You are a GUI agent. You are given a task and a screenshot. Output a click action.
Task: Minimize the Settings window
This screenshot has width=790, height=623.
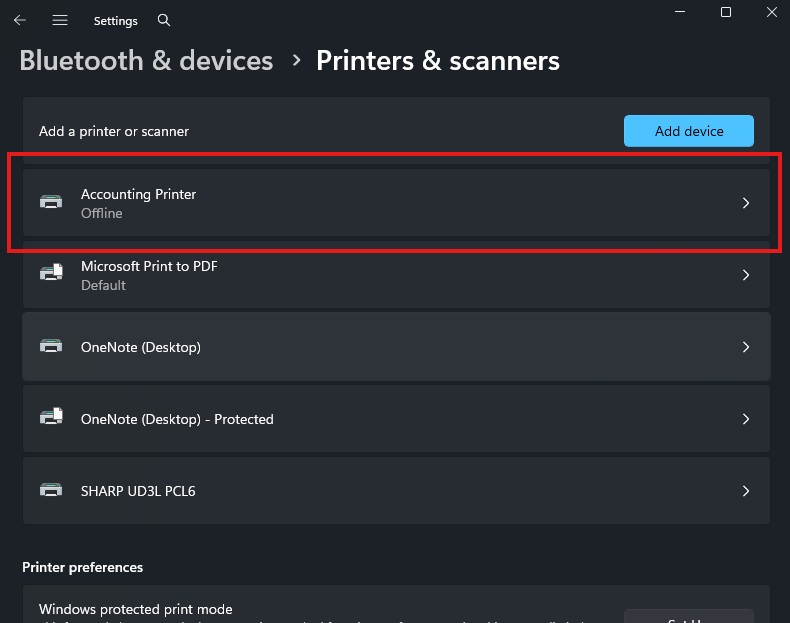coord(680,12)
